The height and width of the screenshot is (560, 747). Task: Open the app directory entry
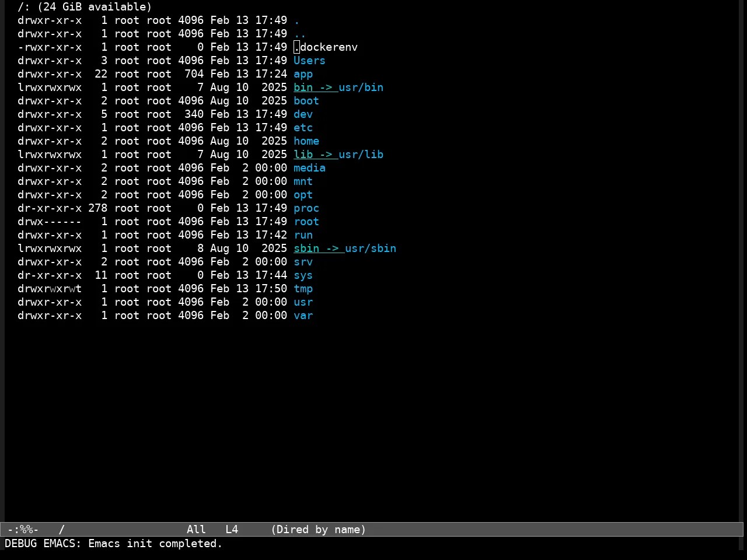[x=303, y=74]
